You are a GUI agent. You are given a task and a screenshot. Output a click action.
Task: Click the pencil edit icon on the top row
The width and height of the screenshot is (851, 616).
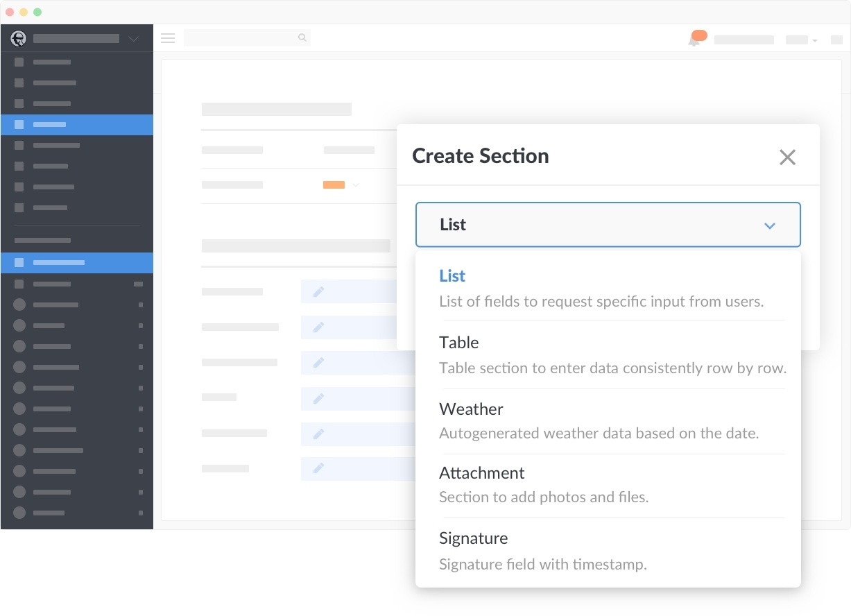pyautogui.click(x=318, y=291)
